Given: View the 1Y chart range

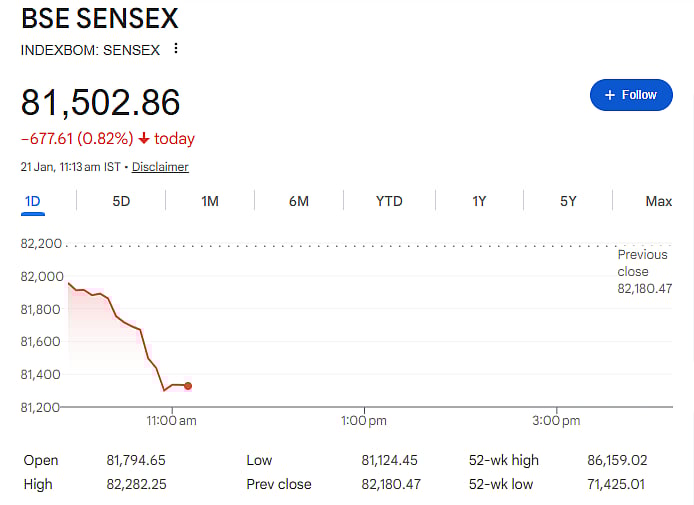Looking at the screenshot, I should tap(479, 201).
